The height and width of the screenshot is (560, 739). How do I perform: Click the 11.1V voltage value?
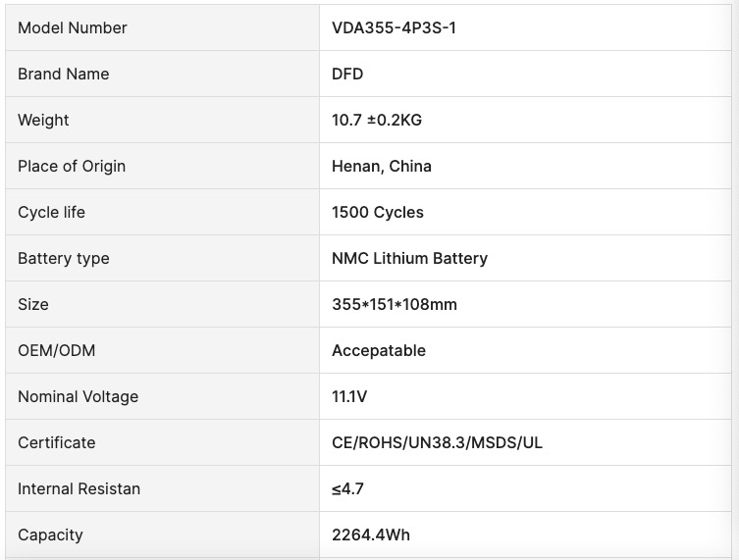click(349, 397)
